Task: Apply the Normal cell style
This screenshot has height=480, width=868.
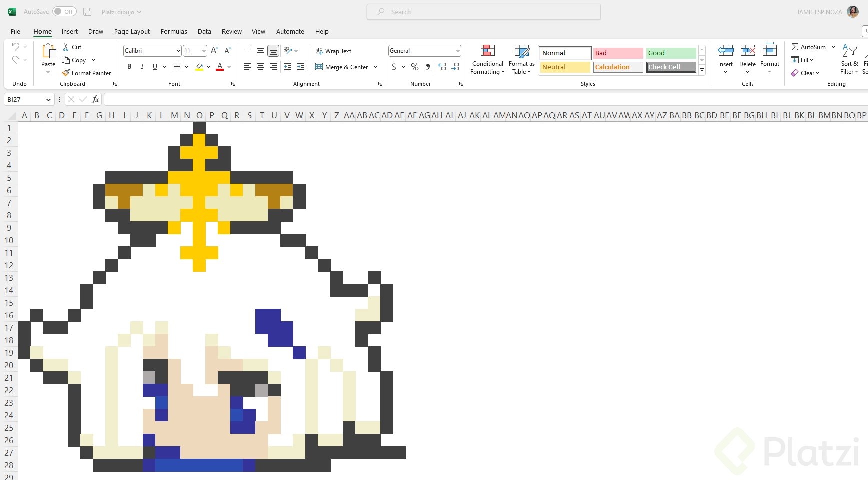Action: pos(565,53)
